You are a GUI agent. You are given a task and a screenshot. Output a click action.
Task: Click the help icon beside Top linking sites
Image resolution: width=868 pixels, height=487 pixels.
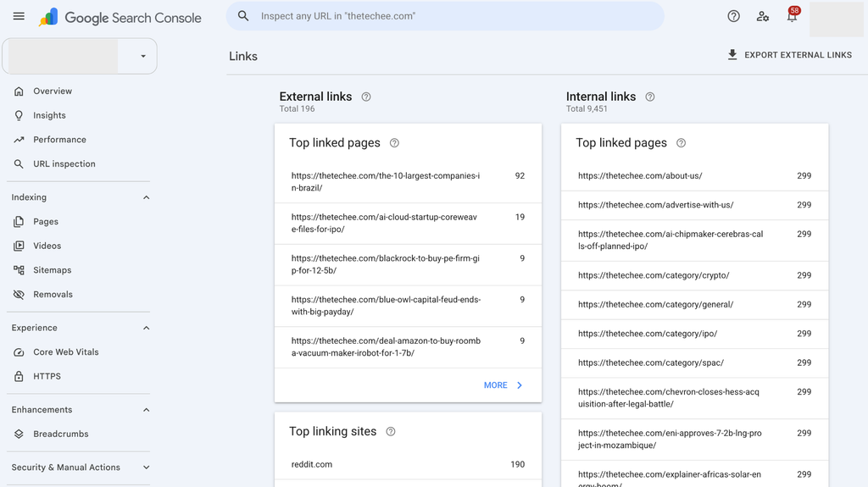pyautogui.click(x=390, y=432)
